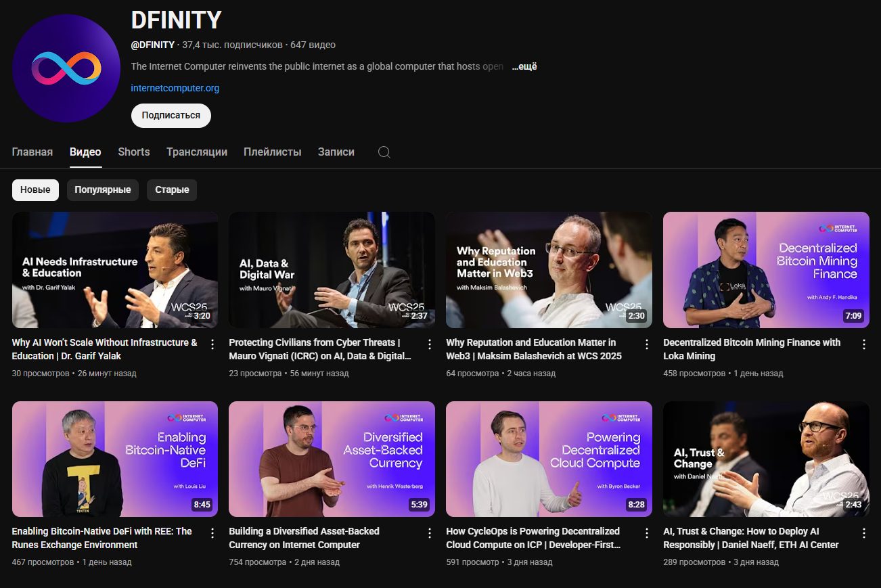Open Why Reputation and Education thumbnail
Screen dimensions: 881x588
pyautogui.click(x=549, y=270)
